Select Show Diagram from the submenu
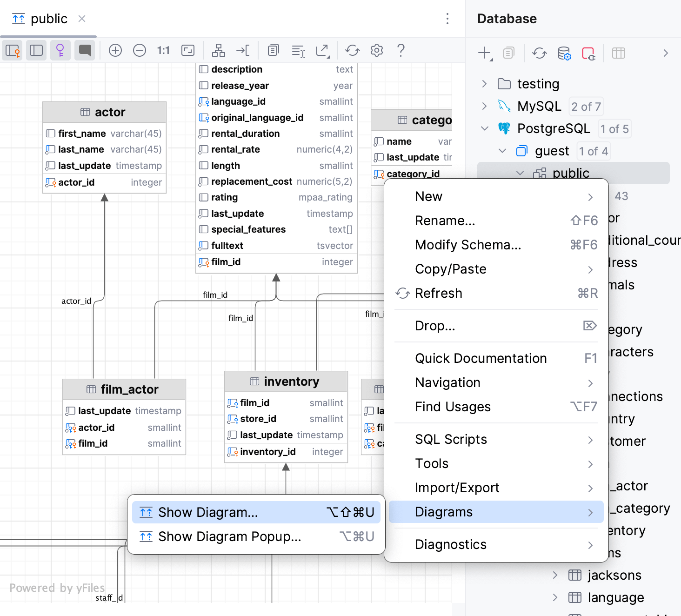The height and width of the screenshot is (616, 681). (x=208, y=512)
